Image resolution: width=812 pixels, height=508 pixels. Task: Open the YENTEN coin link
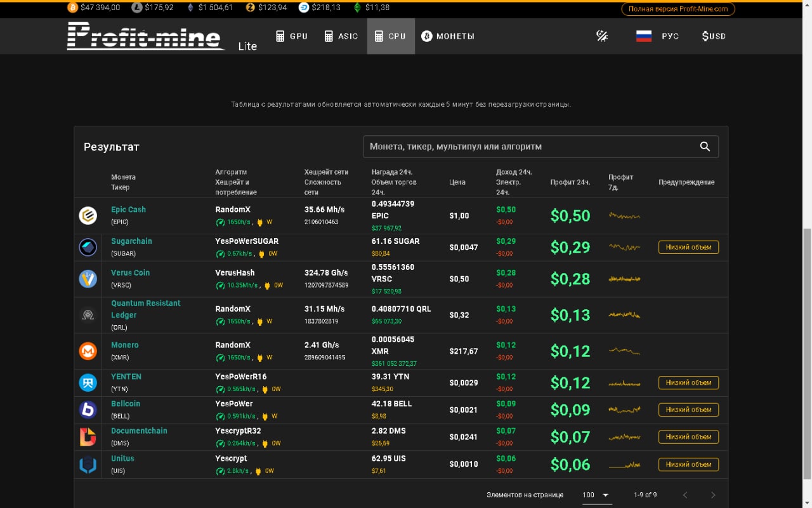[126, 377]
